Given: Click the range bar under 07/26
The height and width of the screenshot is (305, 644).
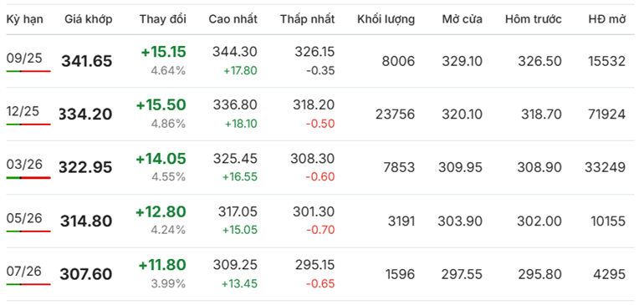Looking at the screenshot, I should click(28, 284).
